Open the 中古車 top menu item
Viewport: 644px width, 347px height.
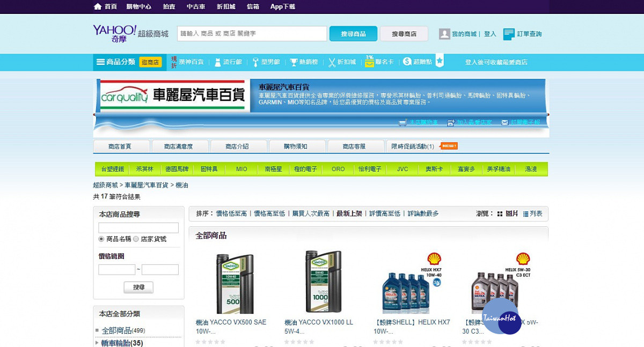click(x=196, y=6)
